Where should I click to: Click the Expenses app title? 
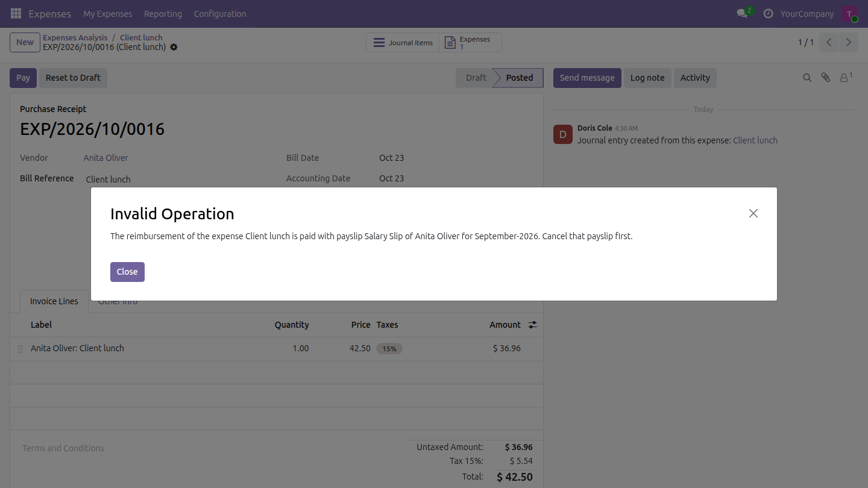[x=49, y=13]
